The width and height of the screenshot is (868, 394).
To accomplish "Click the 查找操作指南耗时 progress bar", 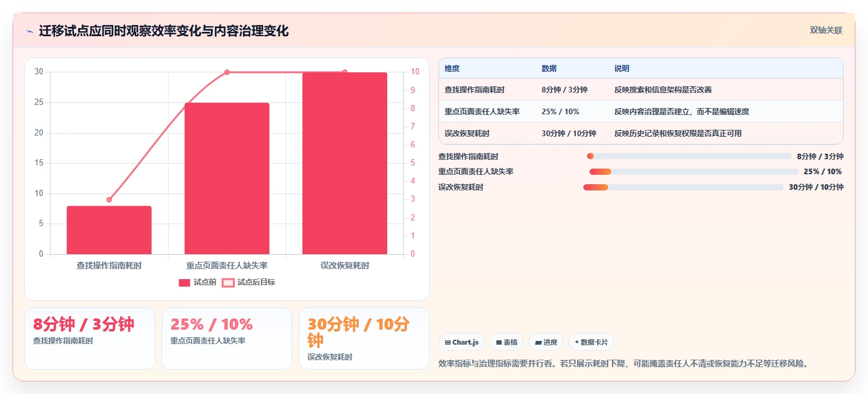I will 689,156.
